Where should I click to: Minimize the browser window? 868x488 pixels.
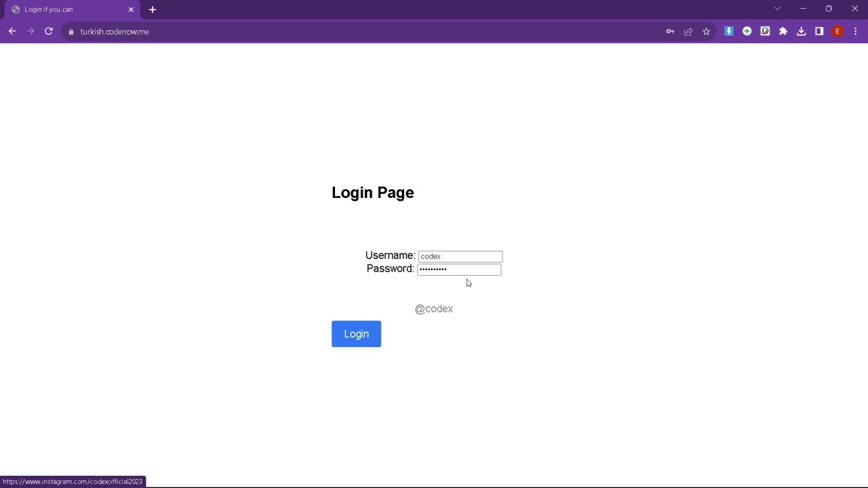(x=803, y=9)
